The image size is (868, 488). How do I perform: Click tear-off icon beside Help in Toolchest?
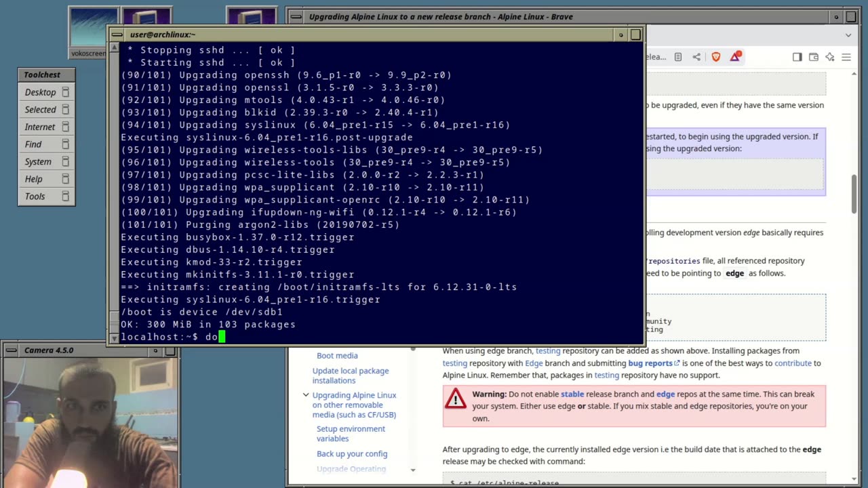(66, 179)
